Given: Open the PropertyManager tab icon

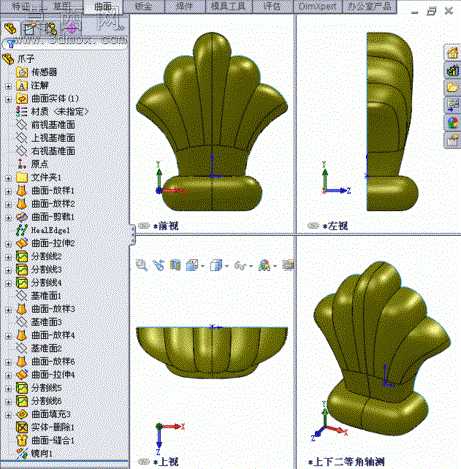Looking at the screenshot, I should 30,29.
